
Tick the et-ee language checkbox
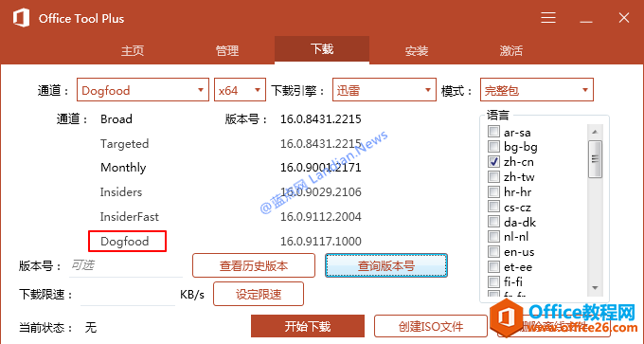click(493, 266)
